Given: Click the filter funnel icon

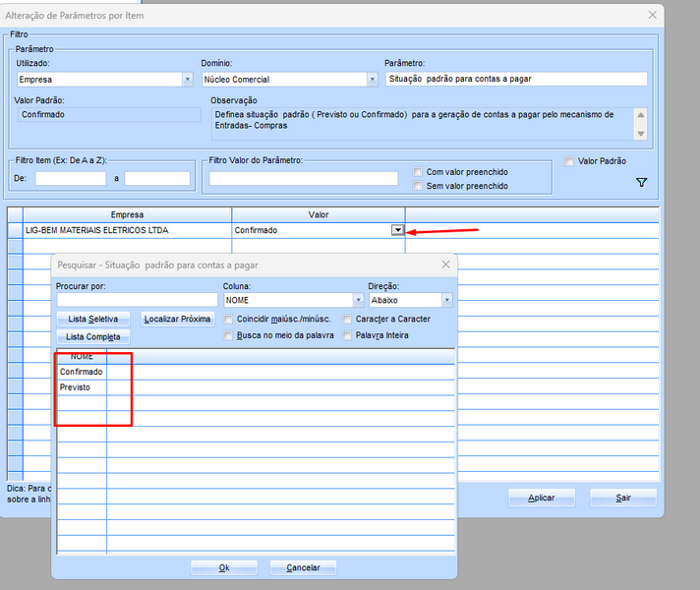Looking at the screenshot, I should click(x=641, y=182).
